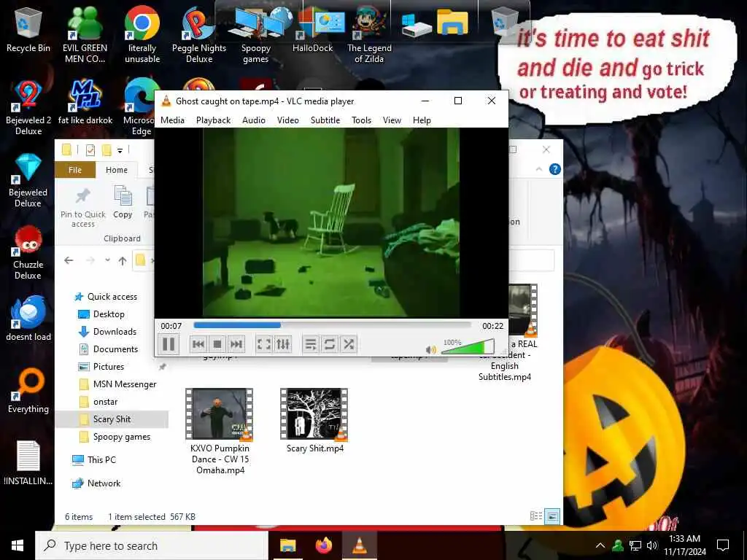Screen dimensions: 747x560
Task: Open Quick Access Toolbar customize dropdown
Action: [x=120, y=150]
